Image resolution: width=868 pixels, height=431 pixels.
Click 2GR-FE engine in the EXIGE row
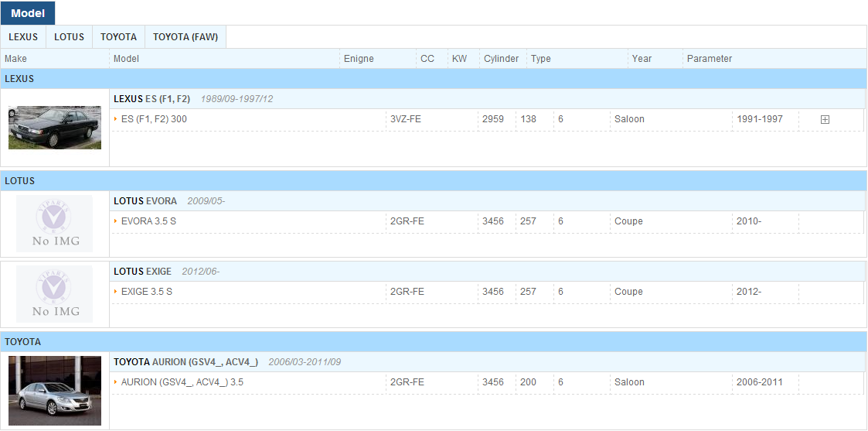[407, 292]
